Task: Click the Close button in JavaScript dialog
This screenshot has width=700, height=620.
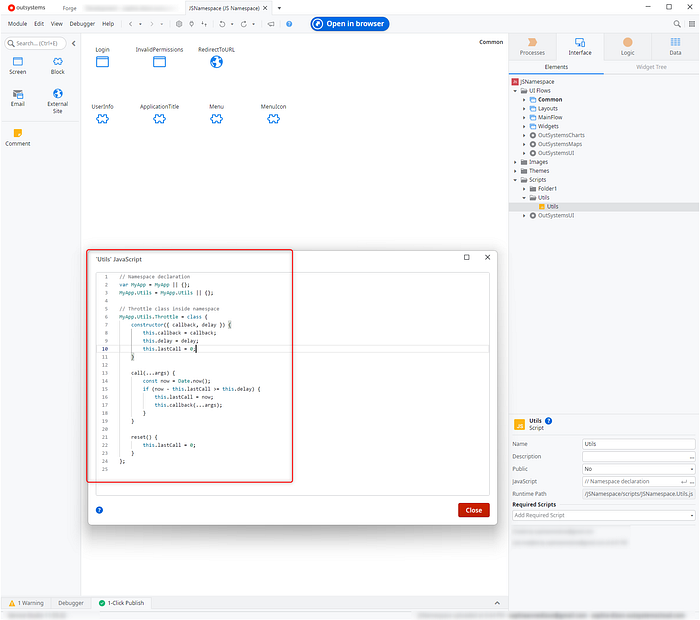Action: tap(473, 510)
